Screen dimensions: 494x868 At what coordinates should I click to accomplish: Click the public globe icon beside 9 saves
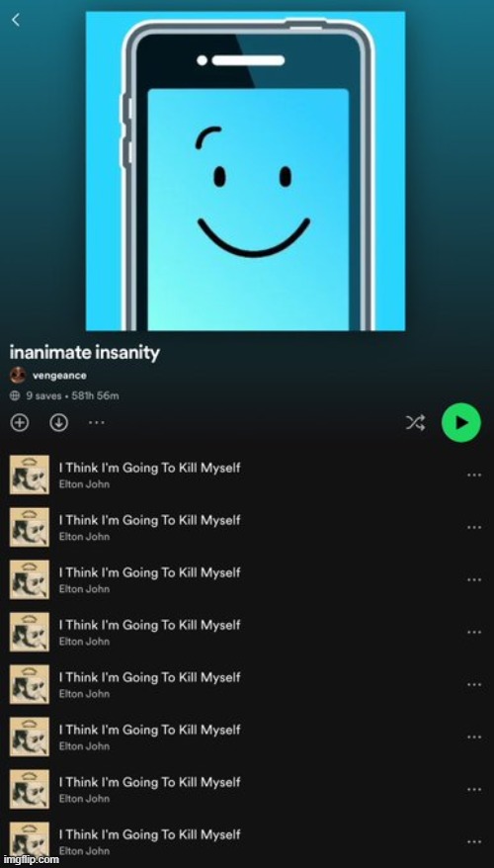[x=15, y=395]
